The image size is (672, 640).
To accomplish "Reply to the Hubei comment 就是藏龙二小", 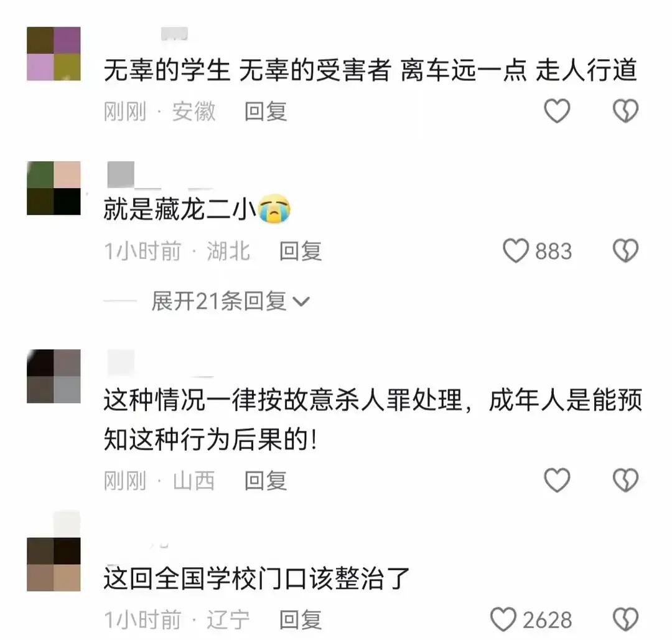I will [x=300, y=251].
